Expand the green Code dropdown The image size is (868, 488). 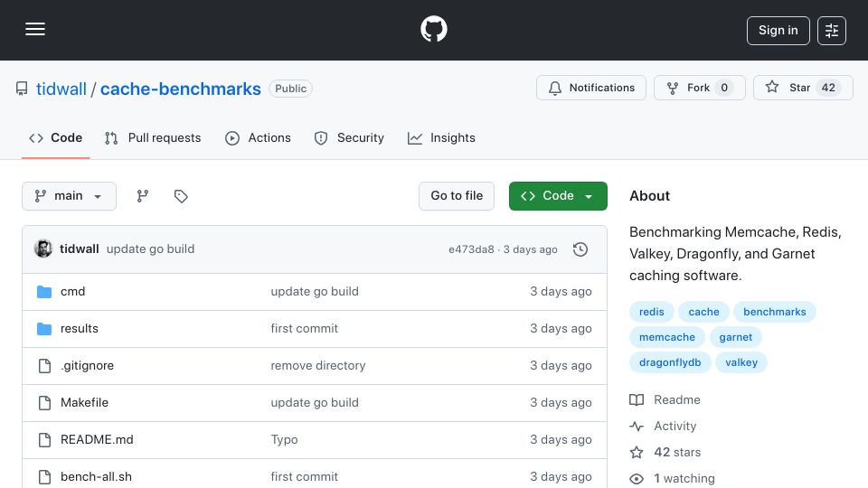click(558, 196)
